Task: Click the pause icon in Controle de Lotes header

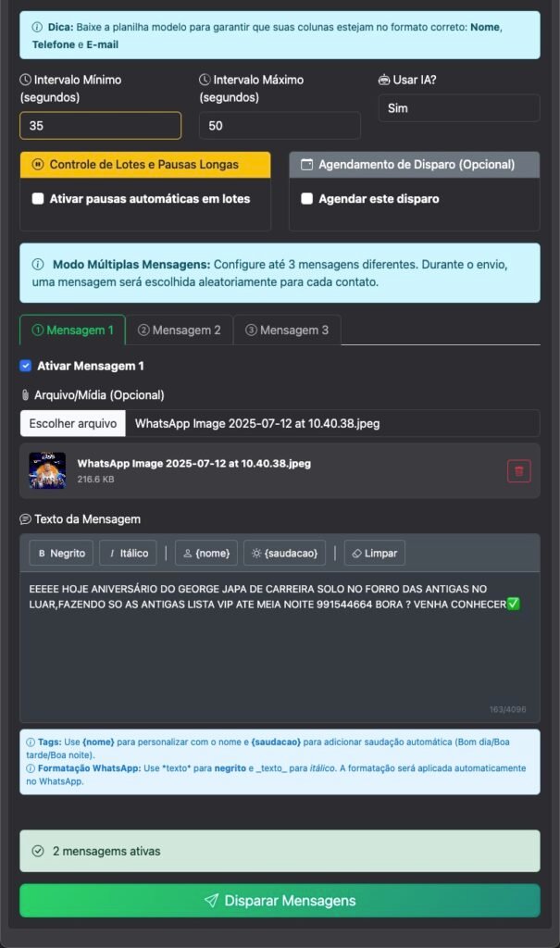Action: (x=38, y=165)
